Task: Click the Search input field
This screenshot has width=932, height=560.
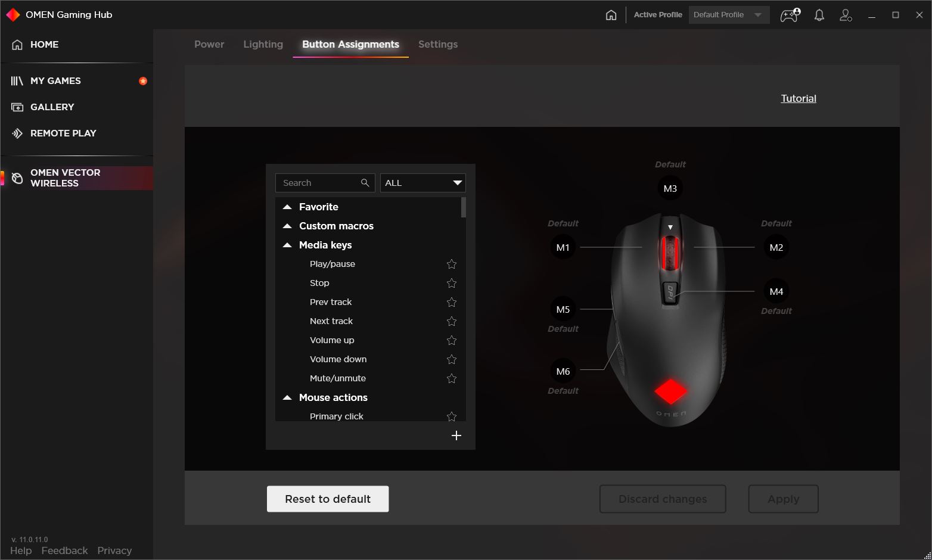Action: pos(325,183)
